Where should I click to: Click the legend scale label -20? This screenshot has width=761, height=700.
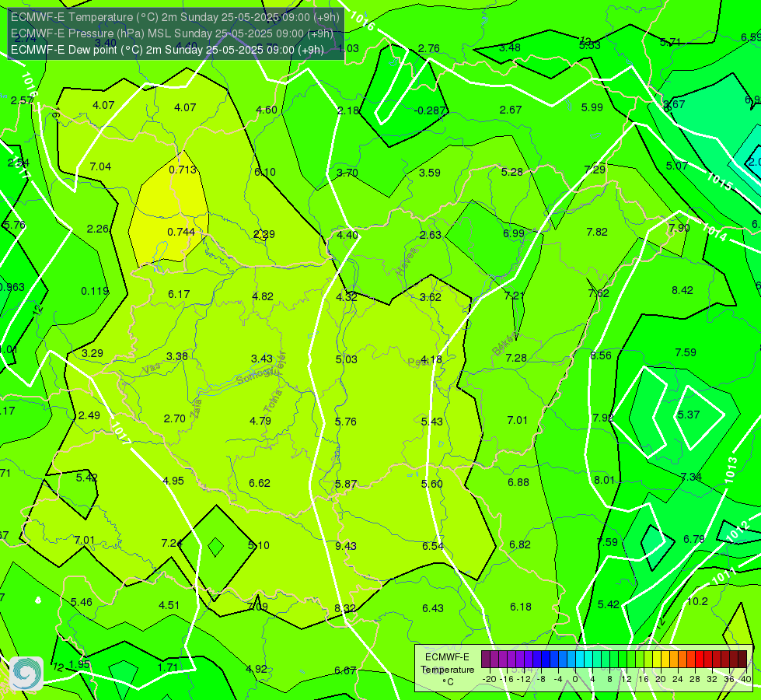(490, 679)
